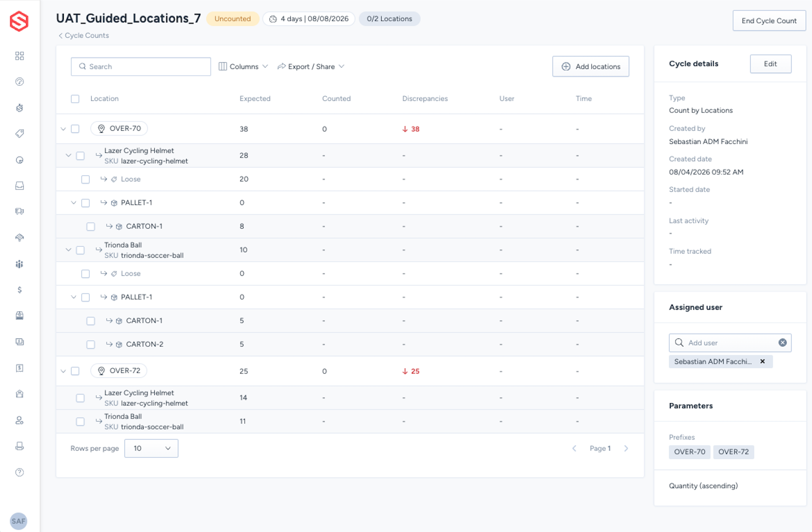Check the OVER-70 location checkbox
Screen dimensions: 812x532
click(75, 129)
